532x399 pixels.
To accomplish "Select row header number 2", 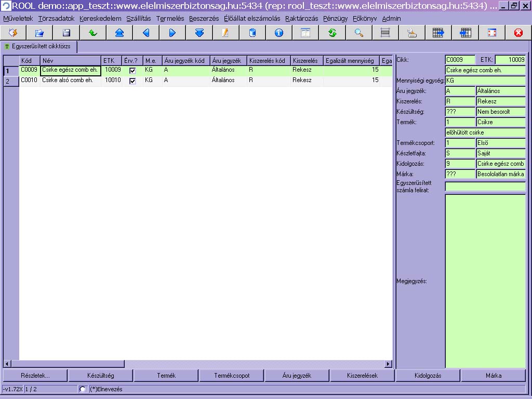I will pos(11,81).
